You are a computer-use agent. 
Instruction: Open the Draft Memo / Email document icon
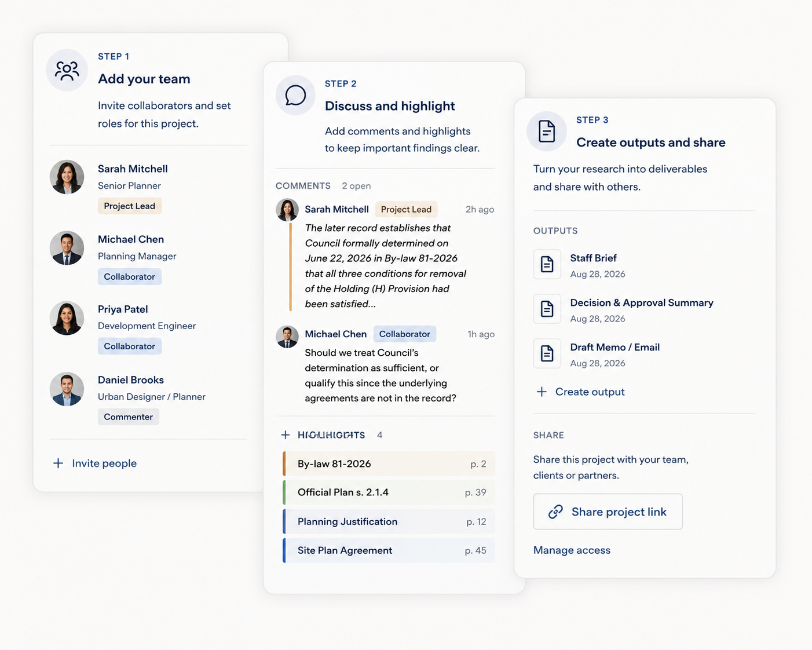(547, 353)
